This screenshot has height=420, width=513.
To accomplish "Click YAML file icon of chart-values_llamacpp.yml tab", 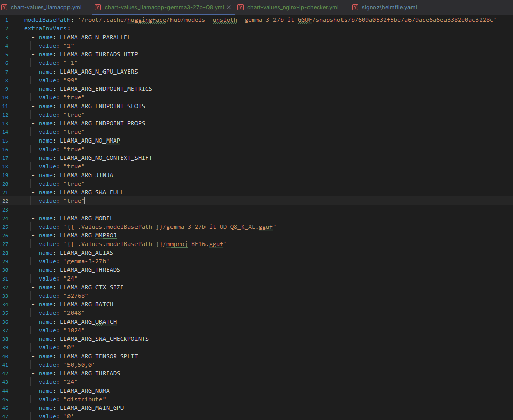I will (x=4, y=7).
